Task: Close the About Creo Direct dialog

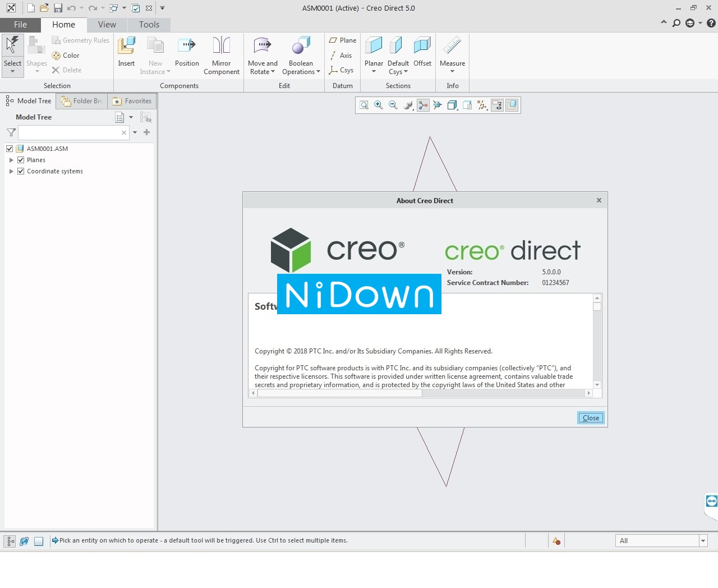Action: tap(591, 418)
